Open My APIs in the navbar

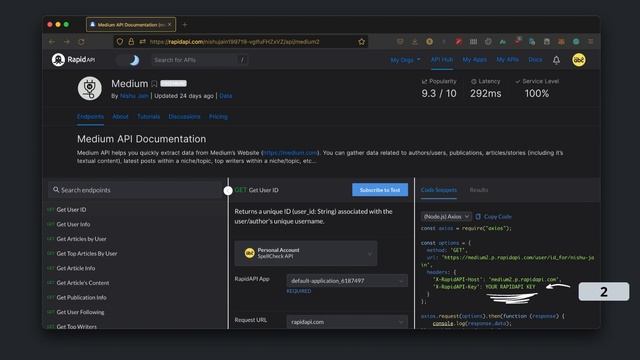[x=507, y=60]
